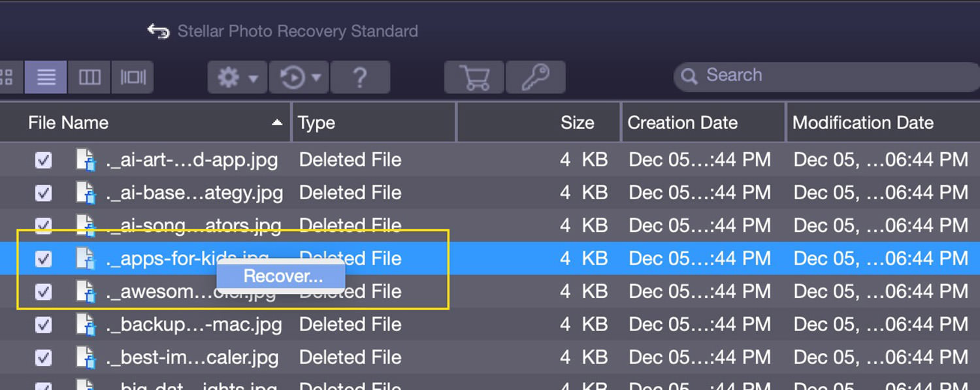Select the ._ai-base…ategy.jpg file row

[490, 193]
